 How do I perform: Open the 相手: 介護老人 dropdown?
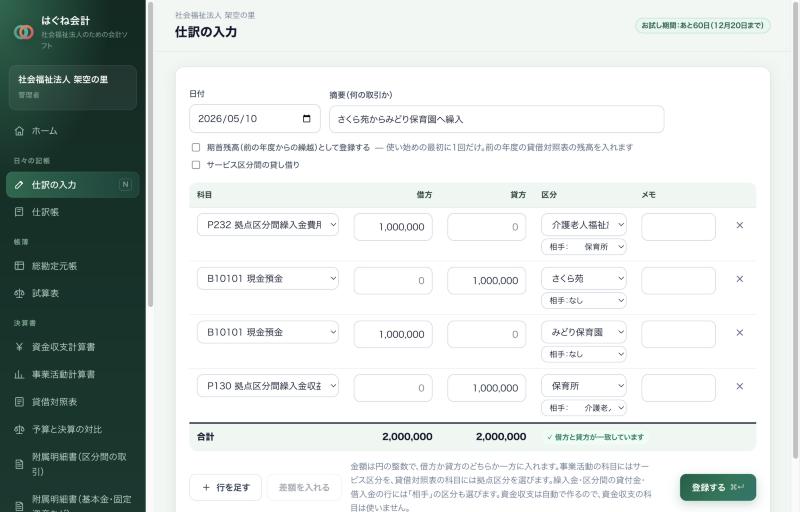coord(584,408)
